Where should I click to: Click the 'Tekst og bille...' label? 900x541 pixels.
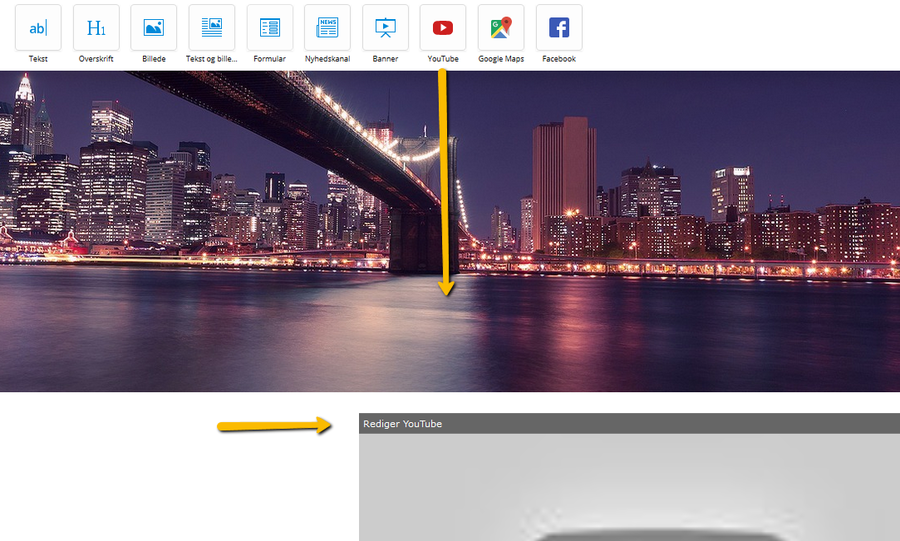(x=212, y=59)
